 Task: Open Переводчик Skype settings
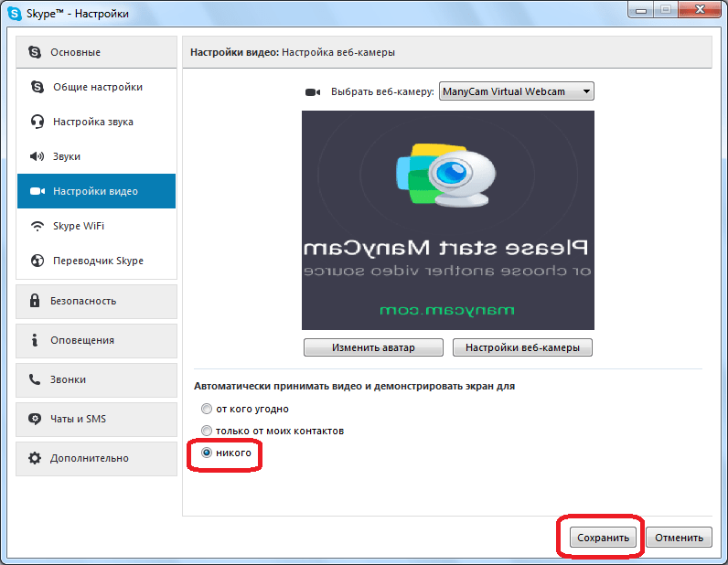[x=97, y=261]
